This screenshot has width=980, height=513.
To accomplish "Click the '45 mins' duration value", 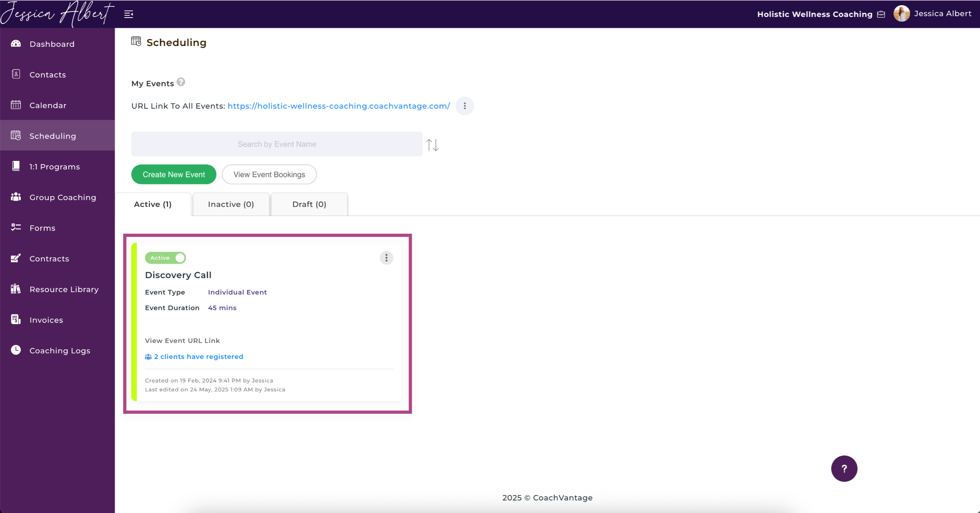I will click(222, 308).
